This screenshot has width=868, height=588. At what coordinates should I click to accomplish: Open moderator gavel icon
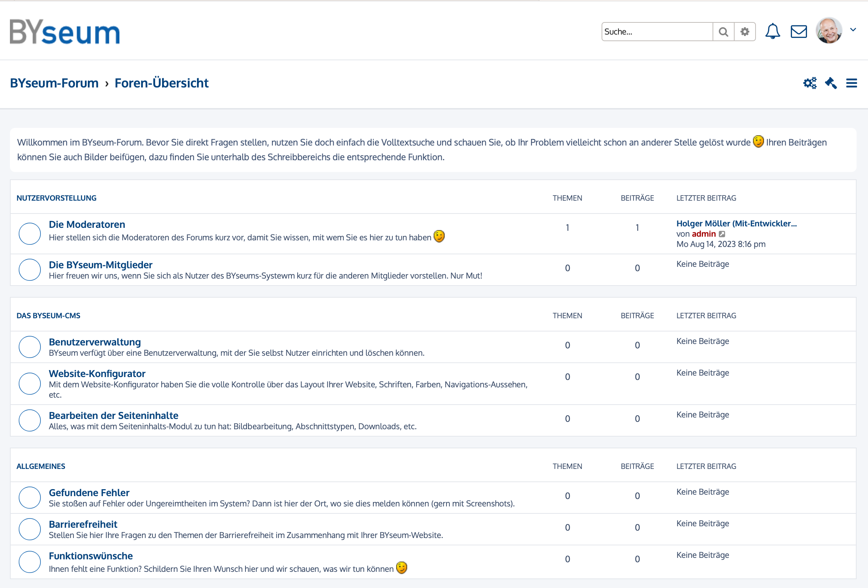click(831, 83)
